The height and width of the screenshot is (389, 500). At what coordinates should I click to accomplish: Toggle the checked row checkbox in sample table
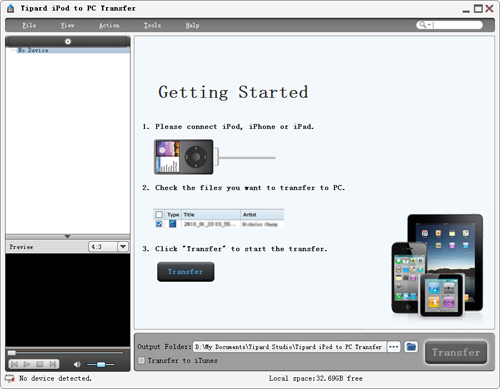[x=159, y=224]
